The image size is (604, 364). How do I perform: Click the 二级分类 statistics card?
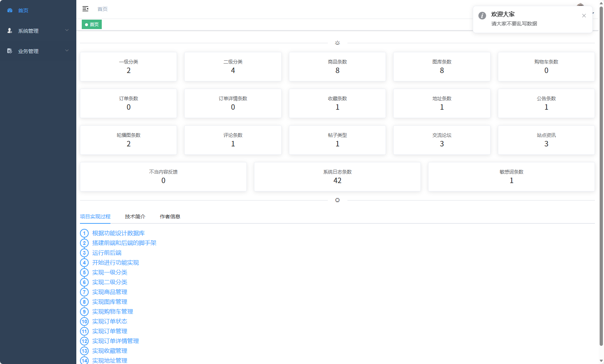pyautogui.click(x=233, y=66)
